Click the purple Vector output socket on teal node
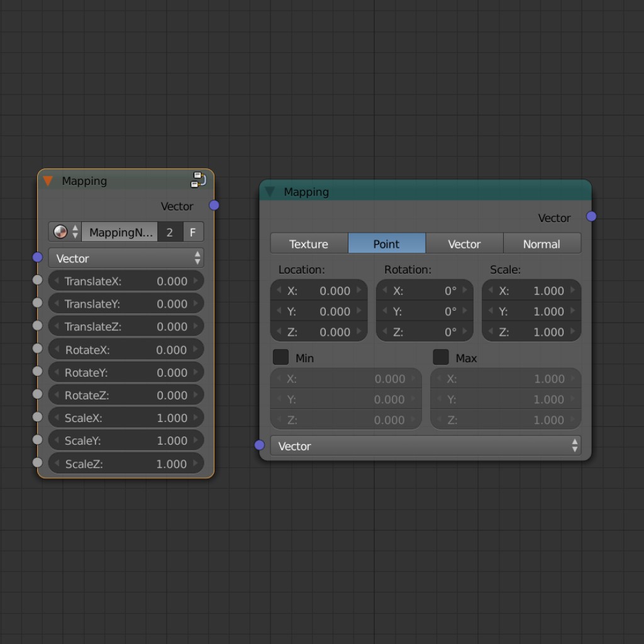The image size is (644, 644). 591,216
